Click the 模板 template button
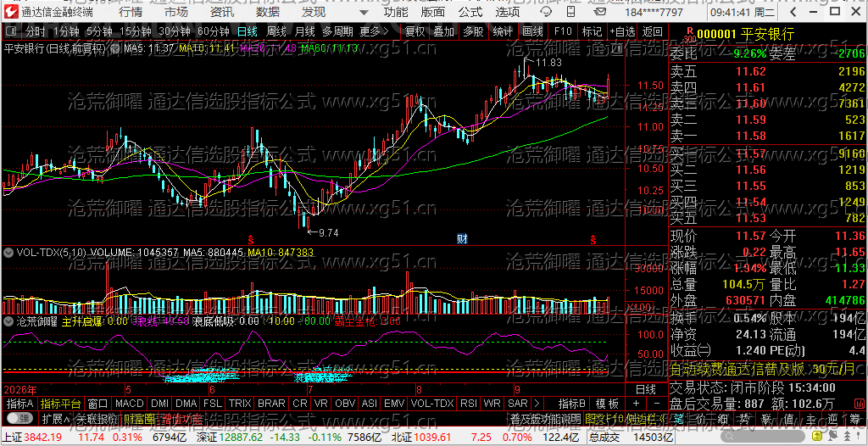Image resolution: width=868 pixels, height=446 pixels. [607, 403]
